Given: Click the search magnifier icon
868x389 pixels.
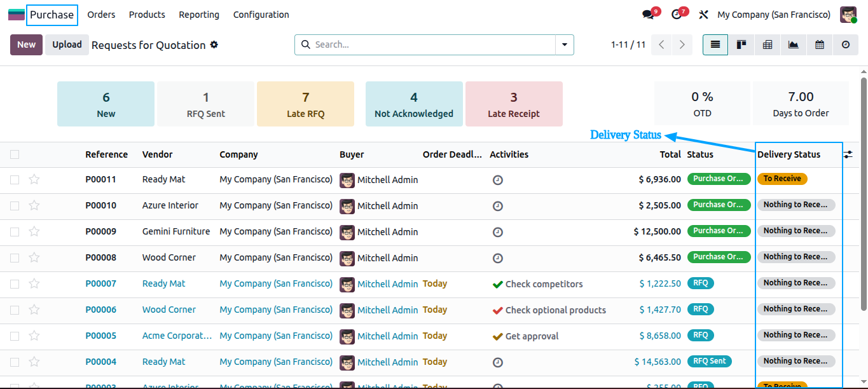Looking at the screenshot, I should [305, 44].
